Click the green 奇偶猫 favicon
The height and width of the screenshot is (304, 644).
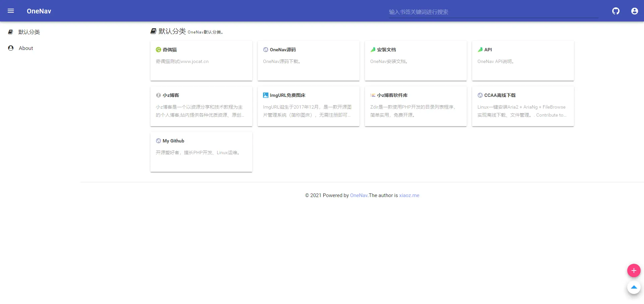pyautogui.click(x=158, y=50)
